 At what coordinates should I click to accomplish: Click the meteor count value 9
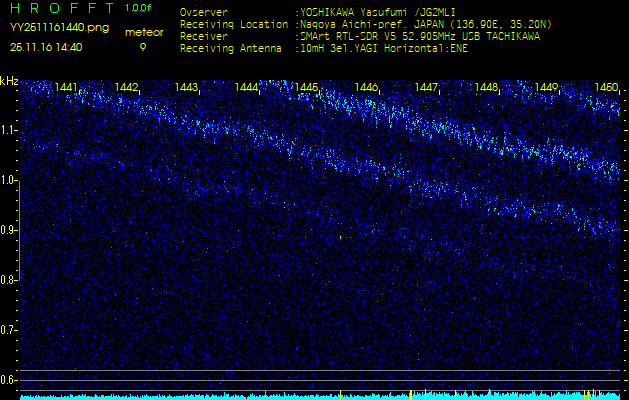143,46
